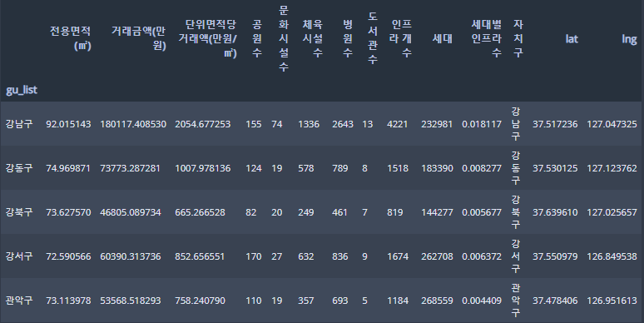Click 강동구 longitude 127.123762
This screenshot has height=323, width=644.
tap(612, 168)
